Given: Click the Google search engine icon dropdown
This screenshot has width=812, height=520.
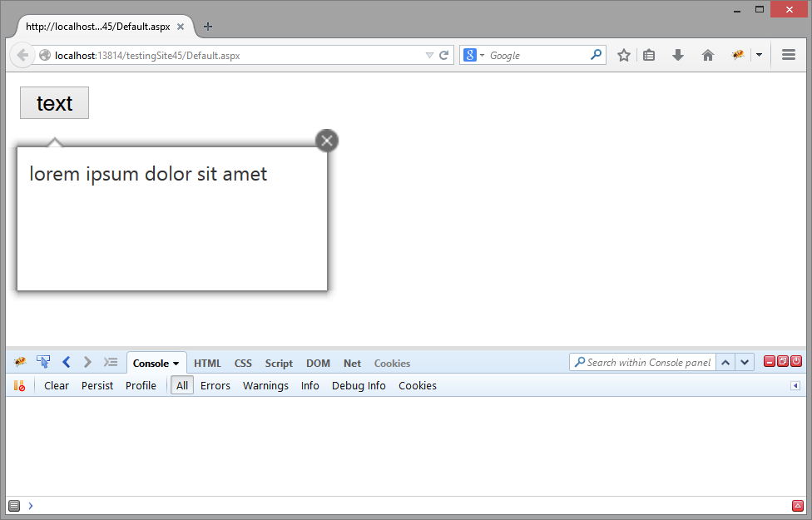Looking at the screenshot, I should coord(474,55).
